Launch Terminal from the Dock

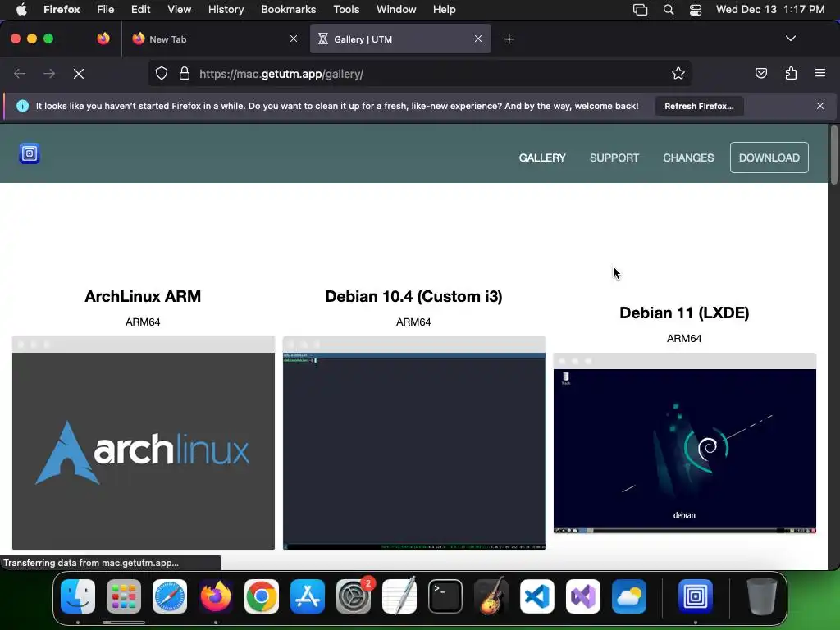click(445, 596)
